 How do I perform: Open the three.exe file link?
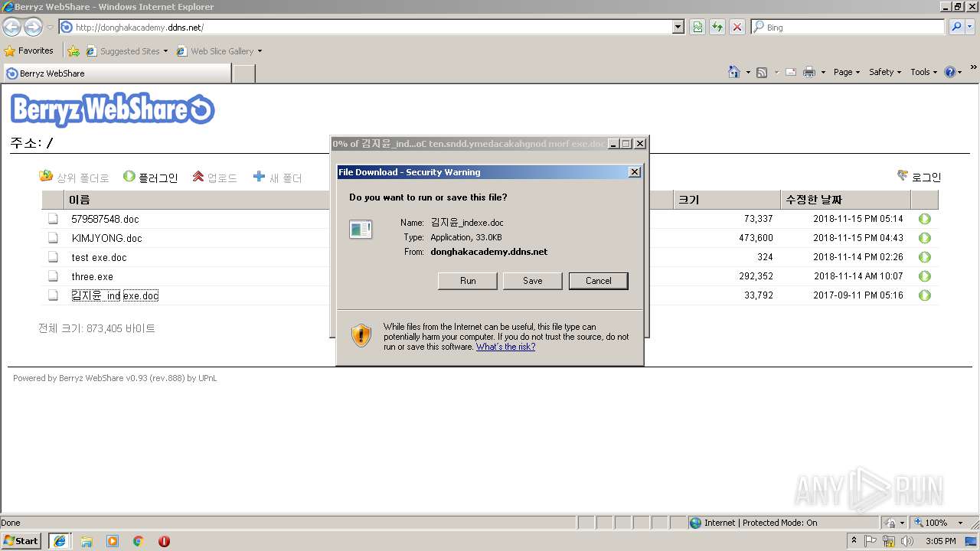93,276
